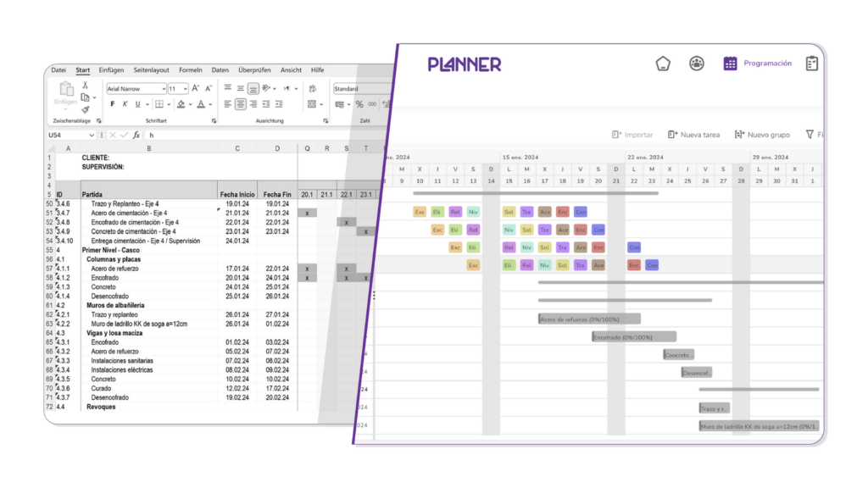Click the Acero de refuerzo Gantt bar
This screenshot has width=868, height=488.
point(590,319)
